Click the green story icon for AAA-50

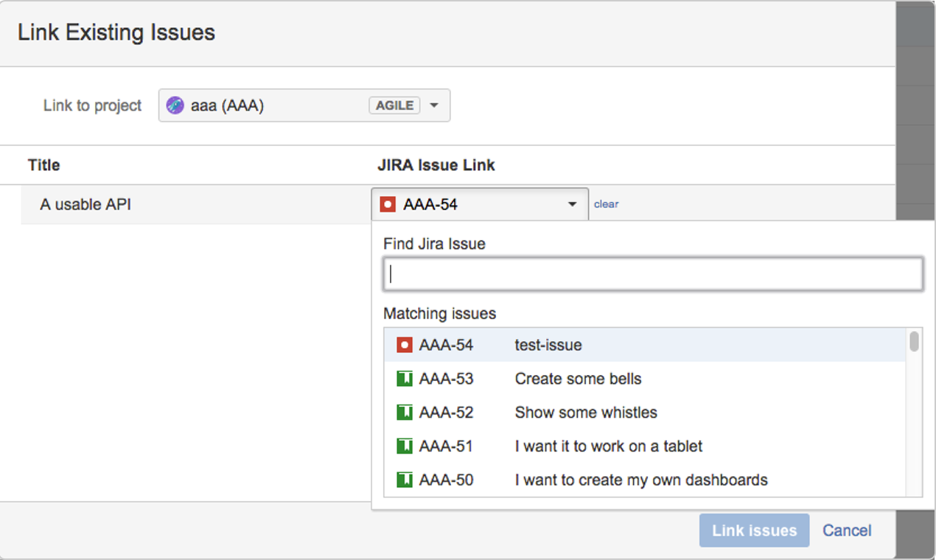pos(404,480)
